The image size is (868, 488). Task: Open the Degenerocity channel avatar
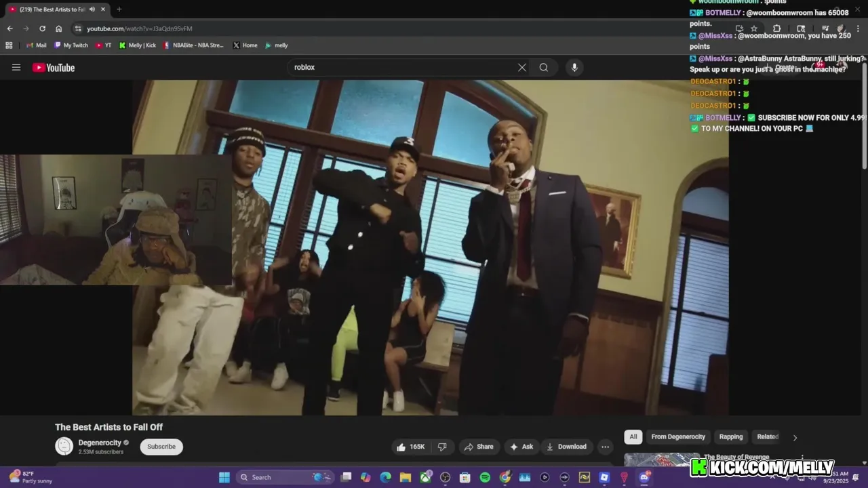click(x=64, y=446)
